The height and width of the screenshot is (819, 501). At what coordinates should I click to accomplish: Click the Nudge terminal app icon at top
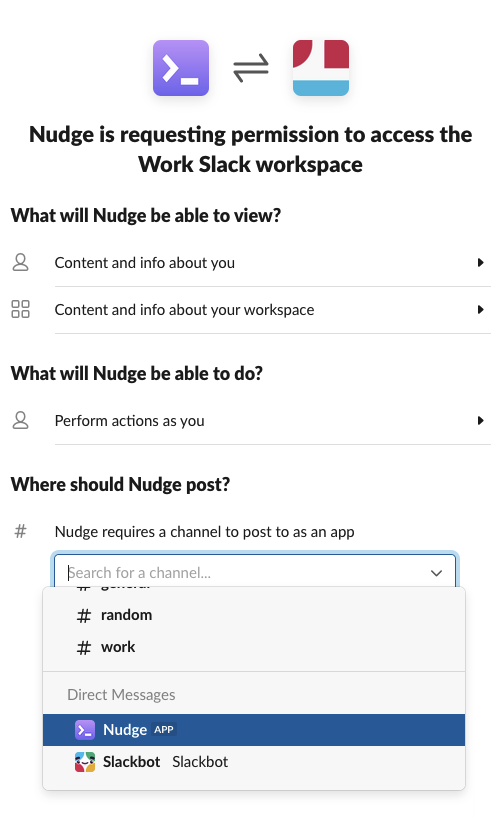(x=181, y=68)
